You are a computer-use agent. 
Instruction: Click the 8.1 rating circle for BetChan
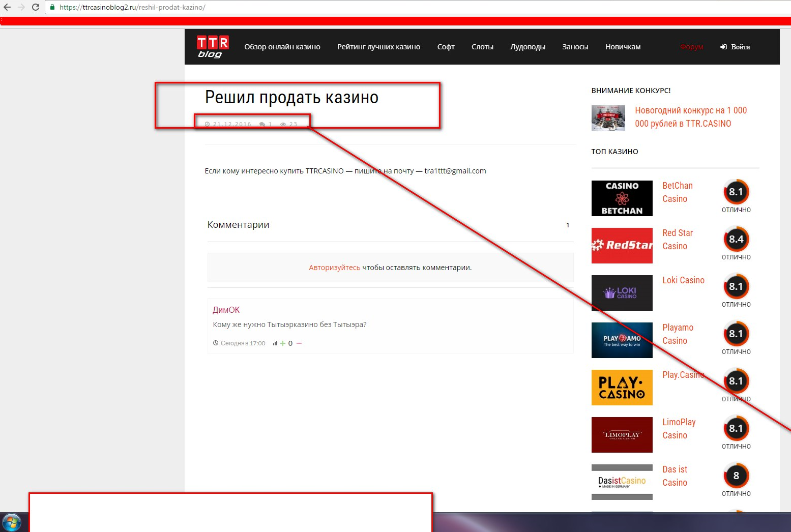(736, 192)
